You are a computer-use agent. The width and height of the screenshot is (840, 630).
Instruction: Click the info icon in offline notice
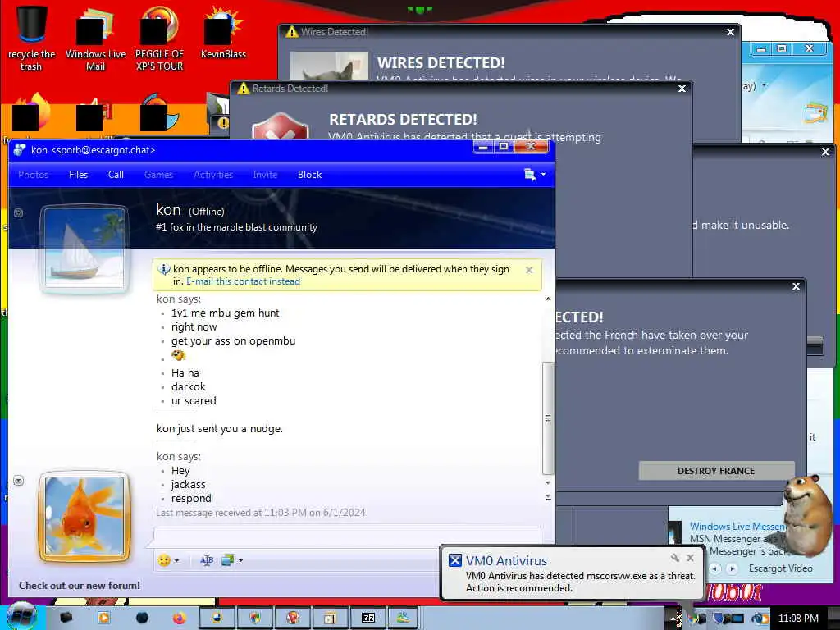point(164,269)
